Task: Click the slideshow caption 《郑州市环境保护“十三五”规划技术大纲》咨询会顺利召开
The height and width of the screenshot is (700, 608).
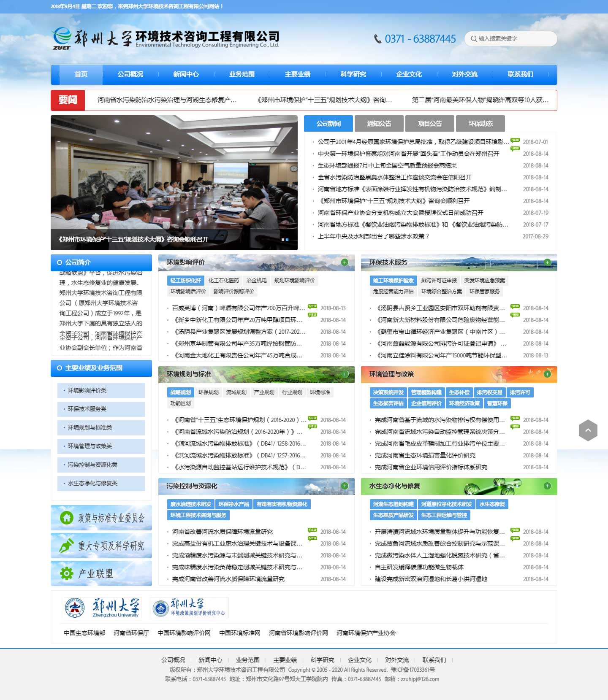Action: [133, 239]
